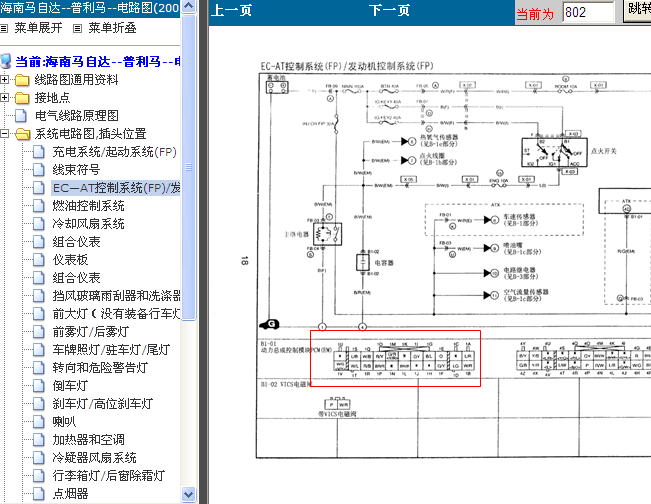Go to previous page with 上一页
Image resolution: width=651 pixels, height=504 pixels.
click(x=231, y=10)
